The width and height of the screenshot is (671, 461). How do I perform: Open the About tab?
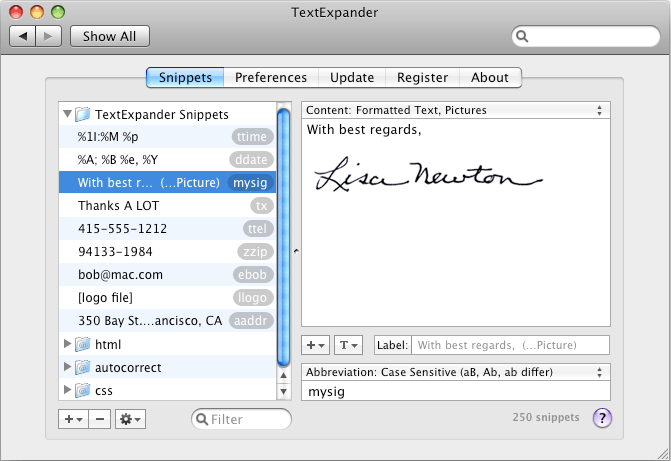pyautogui.click(x=490, y=77)
